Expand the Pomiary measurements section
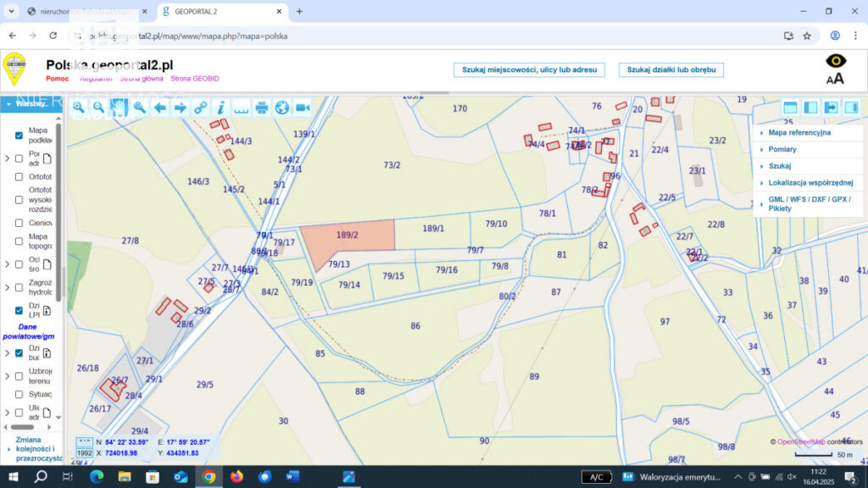 tap(782, 149)
